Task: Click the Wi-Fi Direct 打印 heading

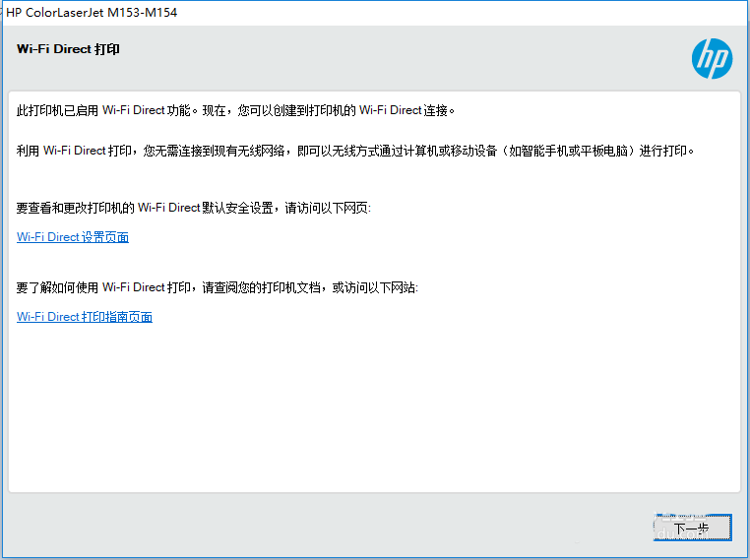Action: [x=68, y=49]
